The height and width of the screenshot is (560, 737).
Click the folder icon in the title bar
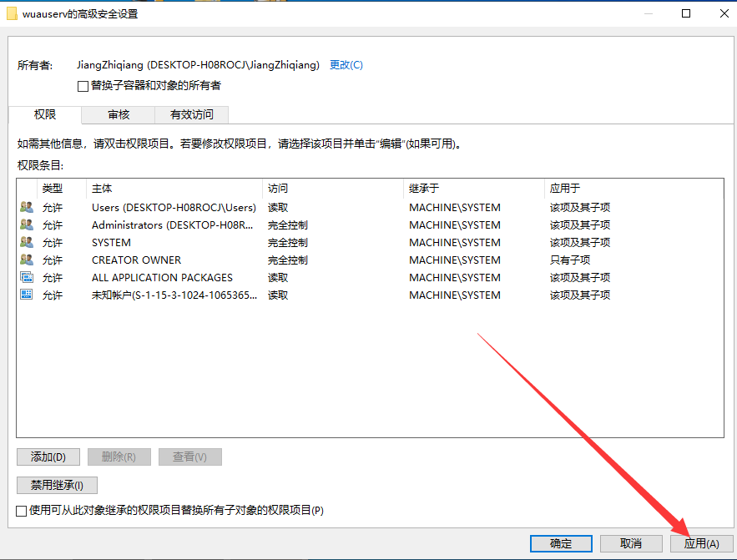coord(13,13)
